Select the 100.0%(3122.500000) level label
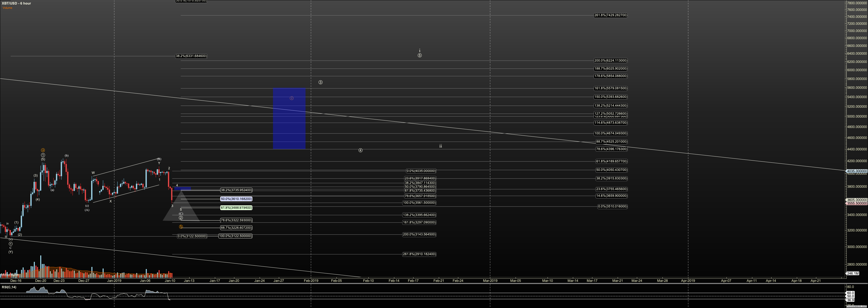This screenshot has width=868, height=308. pos(235,236)
